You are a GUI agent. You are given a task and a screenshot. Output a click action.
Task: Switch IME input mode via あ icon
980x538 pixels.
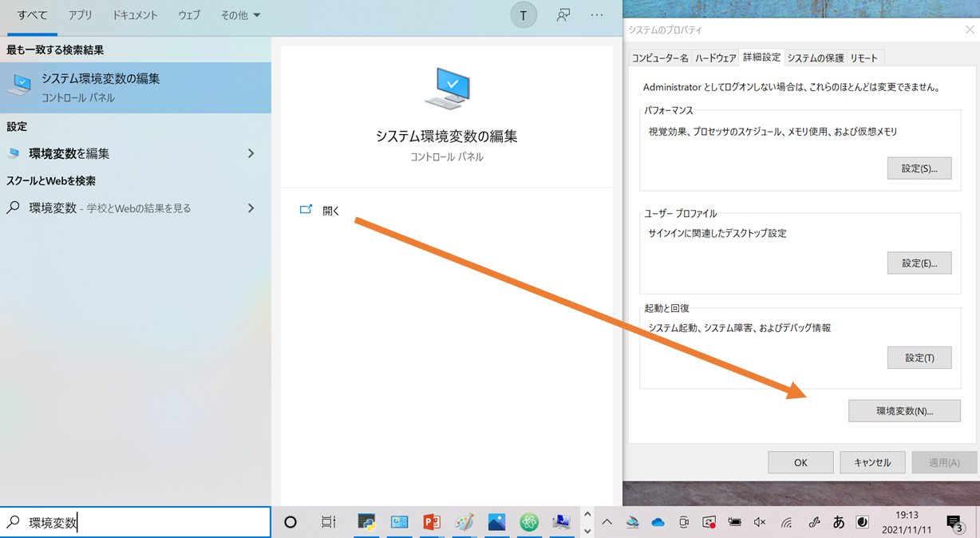pos(838,522)
